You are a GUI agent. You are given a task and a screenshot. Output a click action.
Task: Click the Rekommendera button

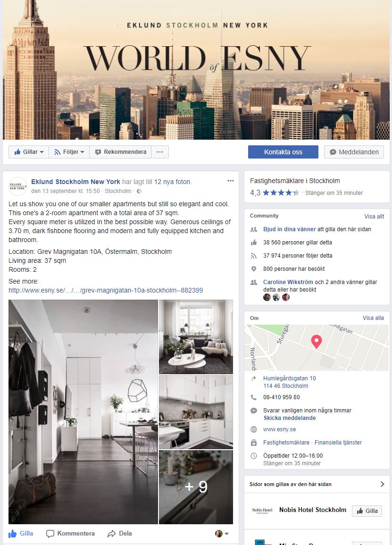point(121,152)
